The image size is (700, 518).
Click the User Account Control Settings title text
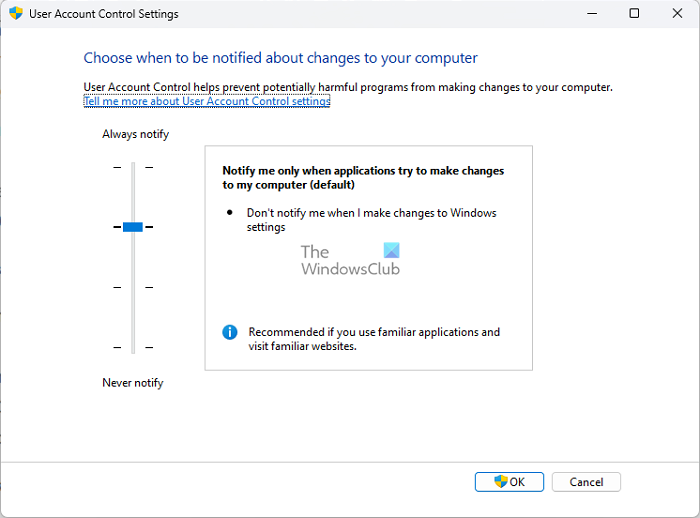click(x=104, y=14)
